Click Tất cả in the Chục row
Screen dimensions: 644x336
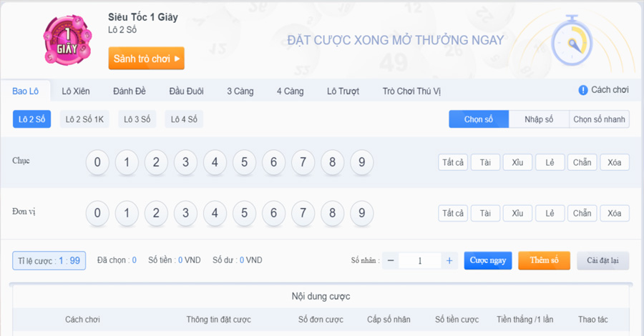click(x=453, y=162)
